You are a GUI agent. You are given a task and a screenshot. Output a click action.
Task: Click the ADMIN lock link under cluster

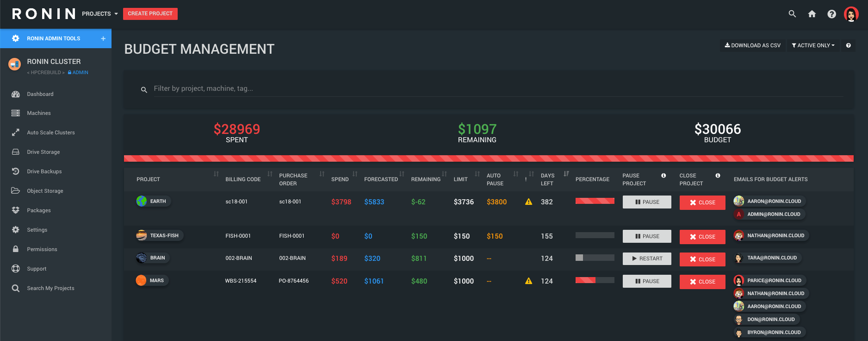point(78,73)
